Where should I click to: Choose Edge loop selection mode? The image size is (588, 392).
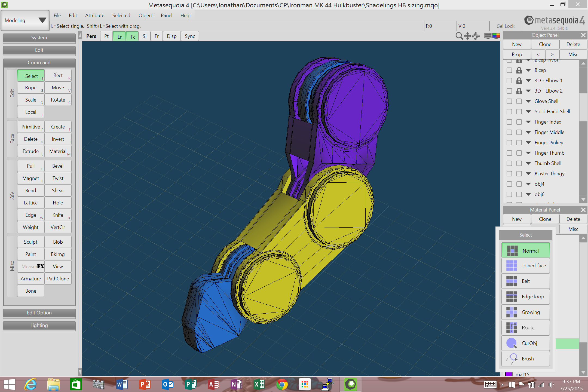click(x=525, y=297)
